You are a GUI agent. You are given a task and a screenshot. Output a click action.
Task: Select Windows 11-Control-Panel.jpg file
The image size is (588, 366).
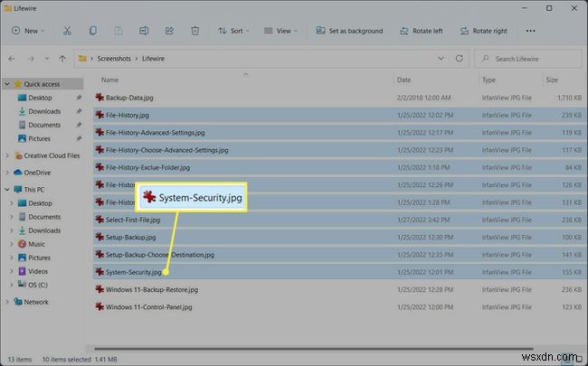pyautogui.click(x=148, y=307)
